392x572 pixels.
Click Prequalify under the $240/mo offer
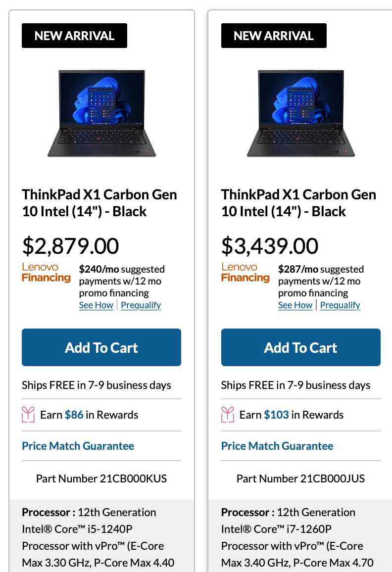141,305
